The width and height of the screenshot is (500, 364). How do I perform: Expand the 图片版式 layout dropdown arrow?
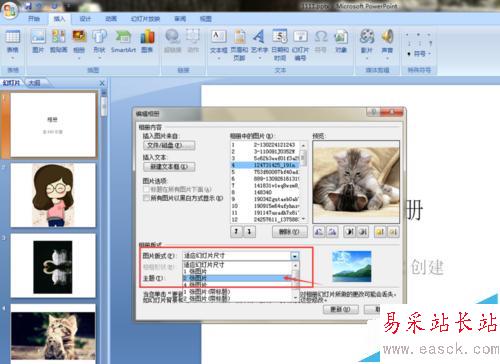point(294,256)
